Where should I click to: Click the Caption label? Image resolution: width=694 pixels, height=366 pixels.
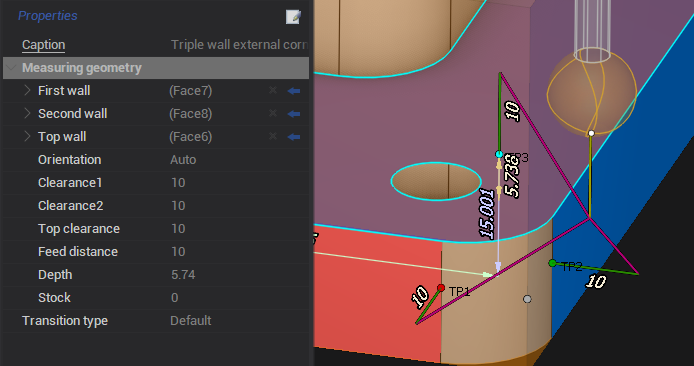point(43,45)
